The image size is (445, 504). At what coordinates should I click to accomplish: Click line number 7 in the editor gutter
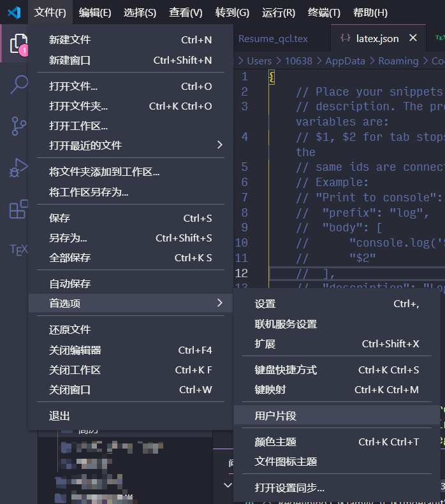pyautogui.click(x=244, y=198)
